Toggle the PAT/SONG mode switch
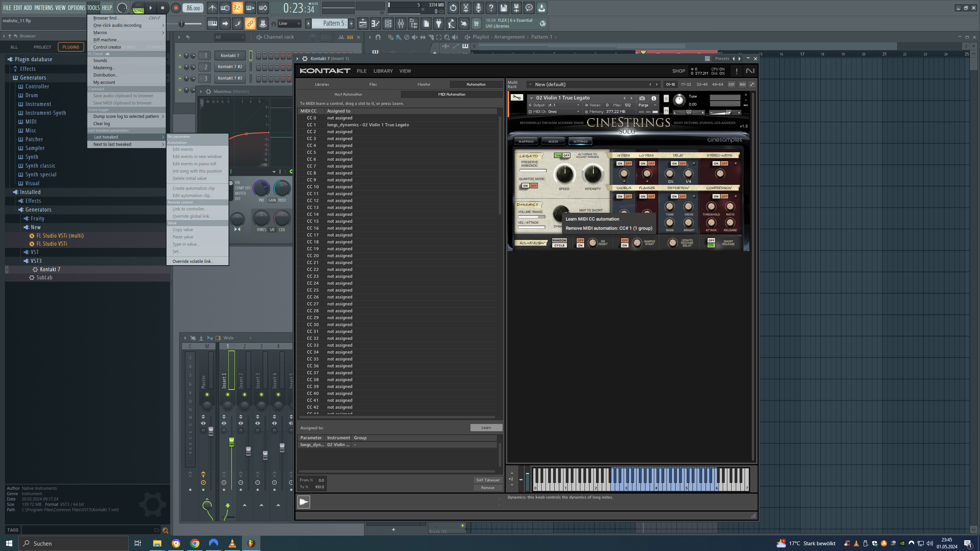This screenshot has width=980, height=551. tap(138, 8)
